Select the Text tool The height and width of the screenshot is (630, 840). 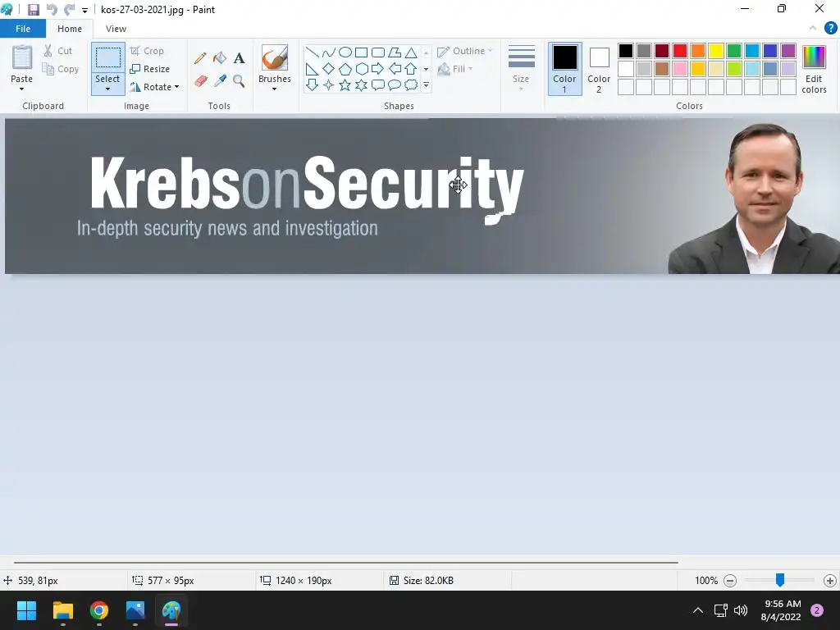(x=239, y=58)
